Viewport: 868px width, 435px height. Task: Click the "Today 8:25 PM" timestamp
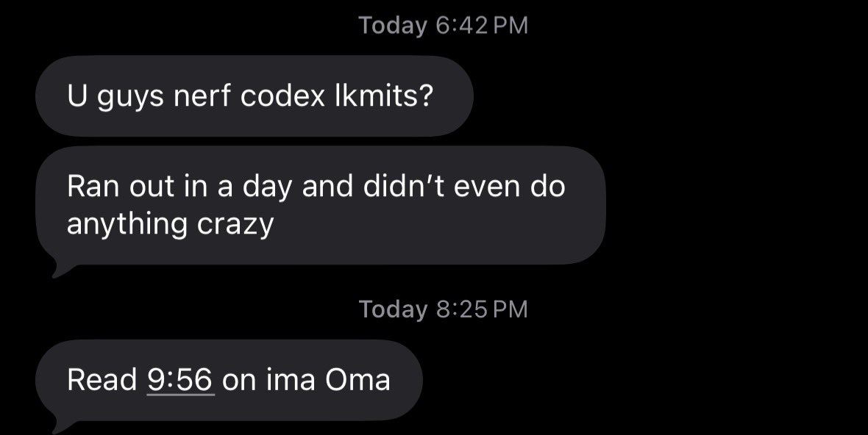[444, 309]
